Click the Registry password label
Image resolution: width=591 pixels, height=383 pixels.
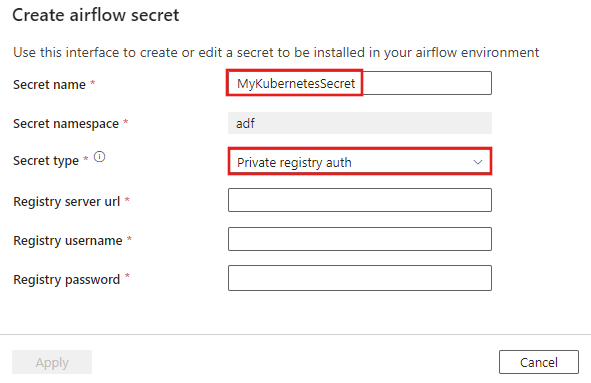(x=67, y=280)
